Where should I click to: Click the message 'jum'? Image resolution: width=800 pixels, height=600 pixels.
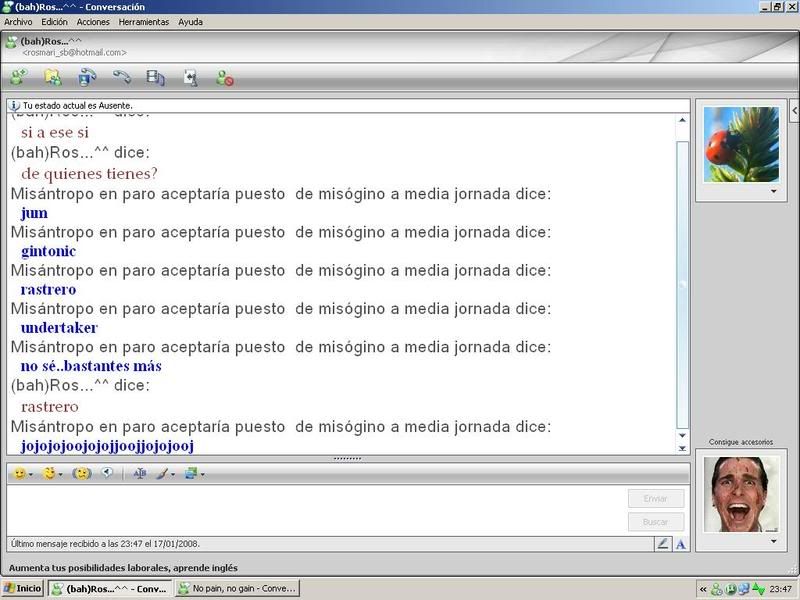(34, 213)
